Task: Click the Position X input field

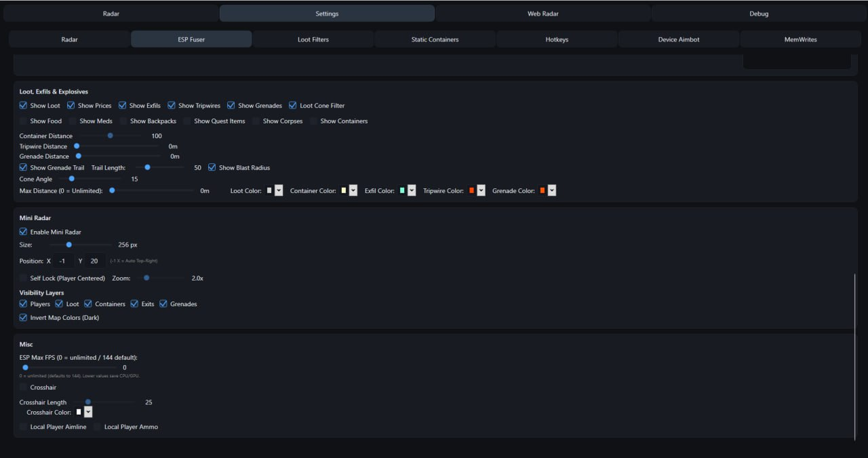Action: tap(63, 261)
